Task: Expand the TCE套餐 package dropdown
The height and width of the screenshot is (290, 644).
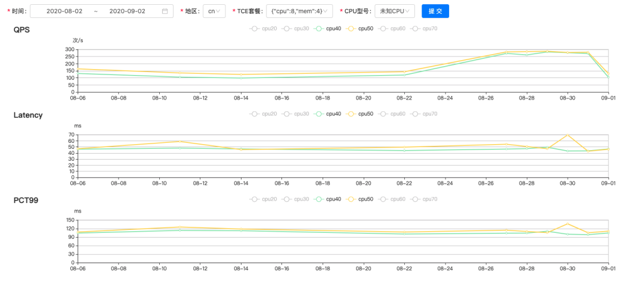Action: click(x=299, y=11)
